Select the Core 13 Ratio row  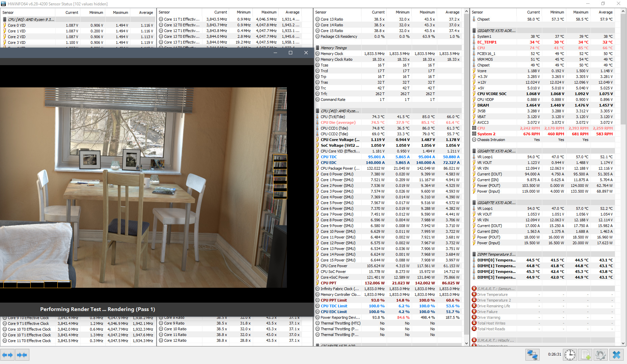coord(387,19)
